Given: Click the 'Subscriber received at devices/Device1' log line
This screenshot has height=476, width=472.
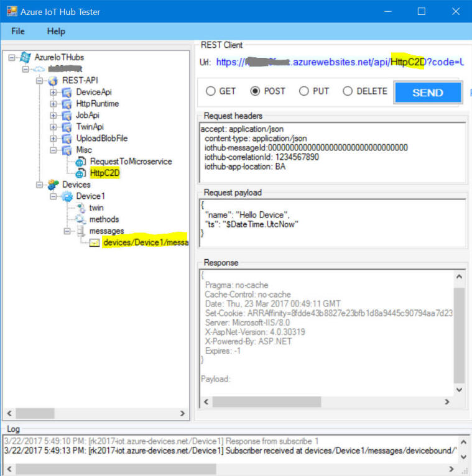Looking at the screenshot, I should (x=231, y=451).
